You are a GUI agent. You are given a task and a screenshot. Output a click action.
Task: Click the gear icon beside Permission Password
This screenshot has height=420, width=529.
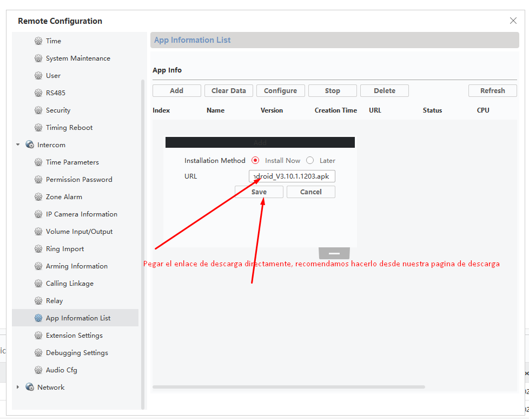click(x=38, y=180)
